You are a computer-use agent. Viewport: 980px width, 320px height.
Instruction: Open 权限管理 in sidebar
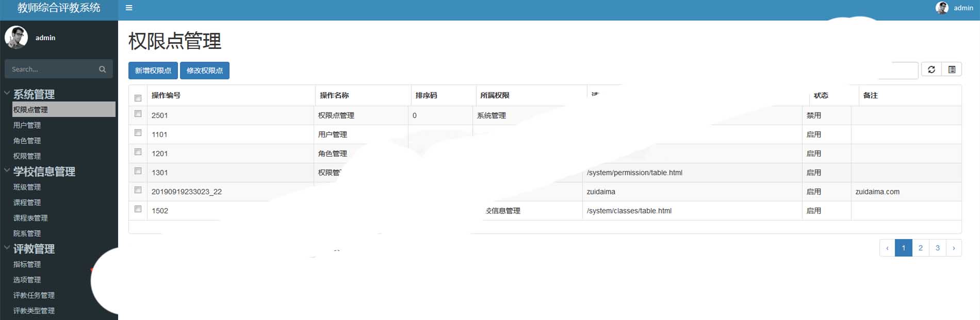tap(27, 156)
